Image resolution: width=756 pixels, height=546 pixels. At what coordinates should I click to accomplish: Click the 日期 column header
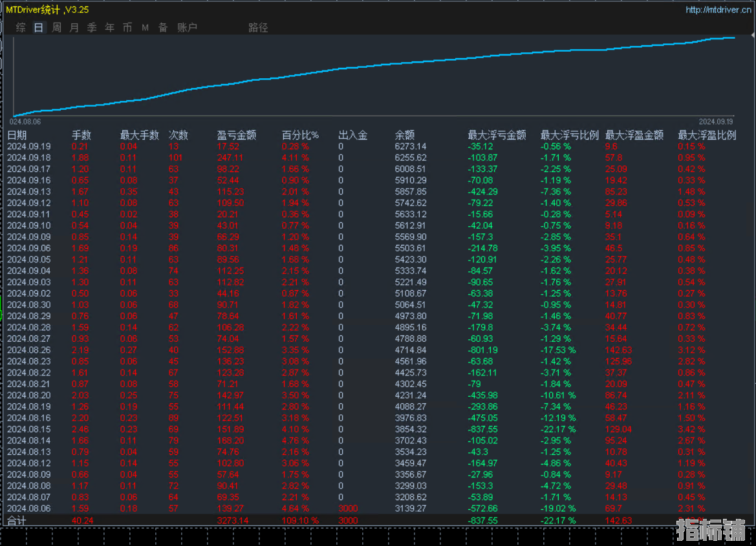tap(17, 135)
